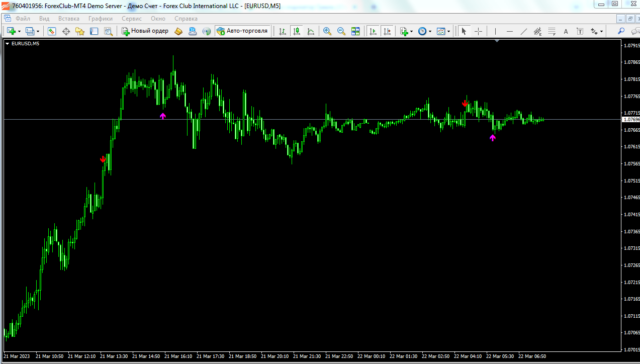Minimize the inner chart window
The image size is (640, 364).
pos(621,19)
